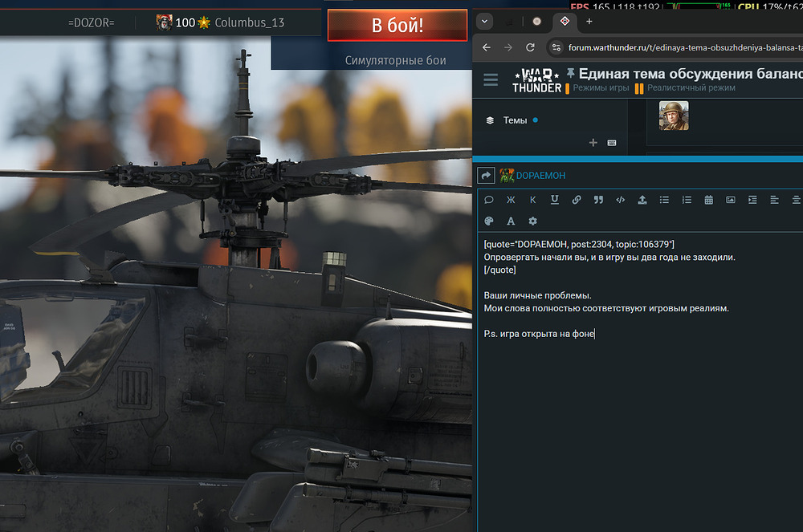This screenshot has width=803, height=532.
Task: Click the War Thunder forum logo
Action: (536, 81)
